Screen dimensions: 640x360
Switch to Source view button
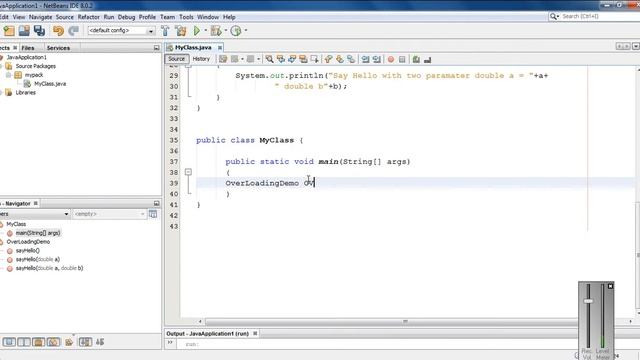coord(176,59)
